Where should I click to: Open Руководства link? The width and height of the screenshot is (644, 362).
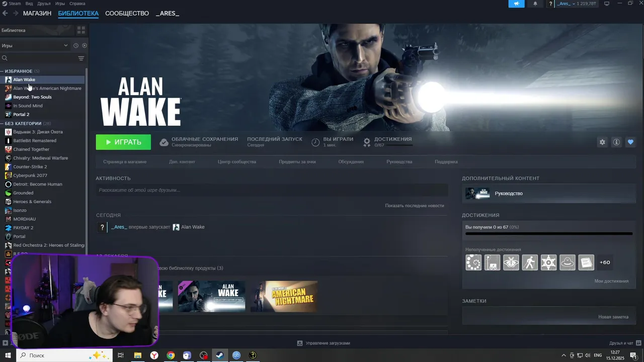399,162
